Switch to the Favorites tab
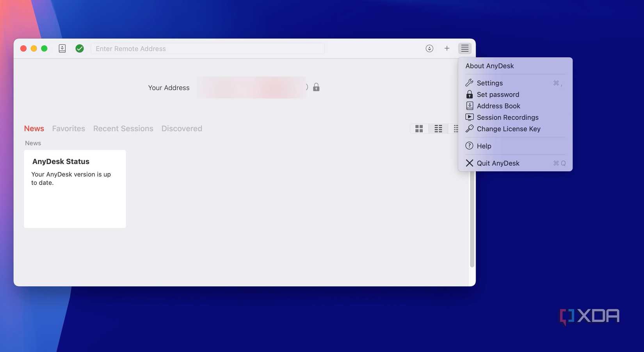Image resolution: width=644 pixels, height=352 pixels. pos(68,128)
